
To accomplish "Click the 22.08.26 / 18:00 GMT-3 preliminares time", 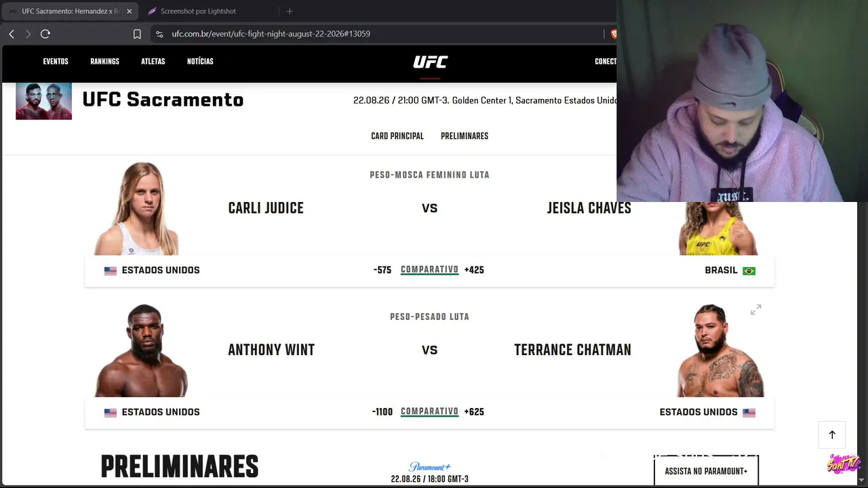I will pos(429,479).
